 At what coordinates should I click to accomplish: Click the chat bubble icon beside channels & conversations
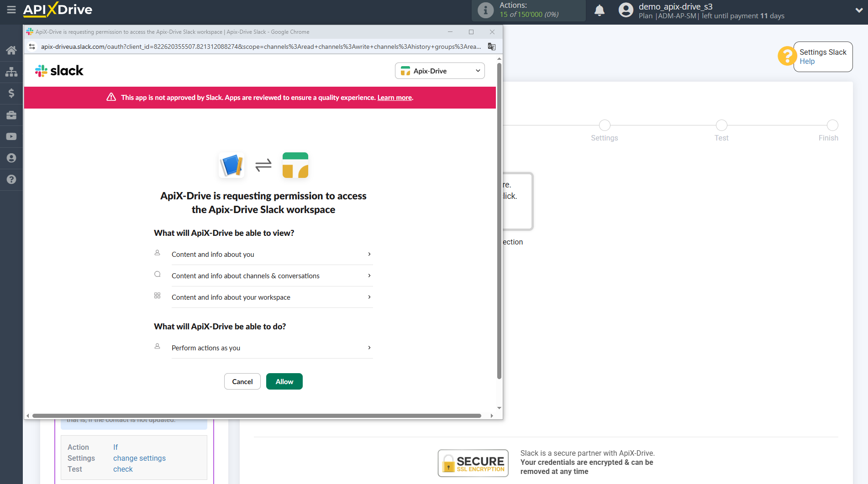pos(157,274)
